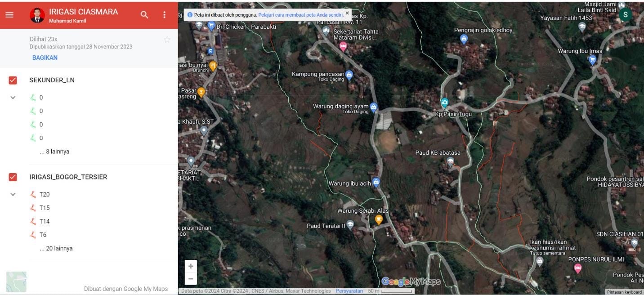The image size is (644, 295).
Task: Click the Warung Serabi Alas marker
Action: pos(378,220)
